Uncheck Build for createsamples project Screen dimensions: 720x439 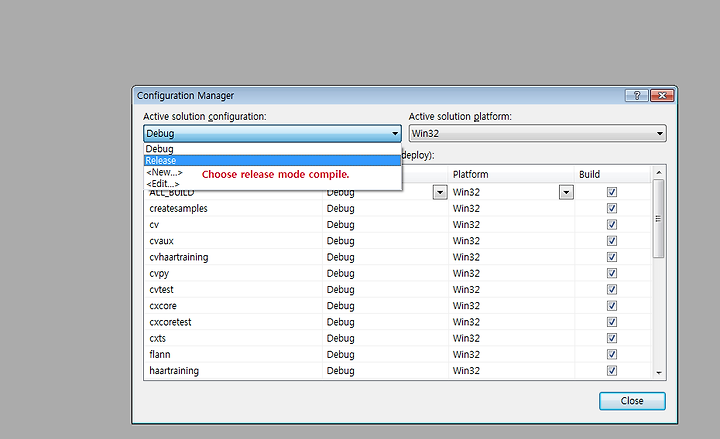(x=612, y=208)
